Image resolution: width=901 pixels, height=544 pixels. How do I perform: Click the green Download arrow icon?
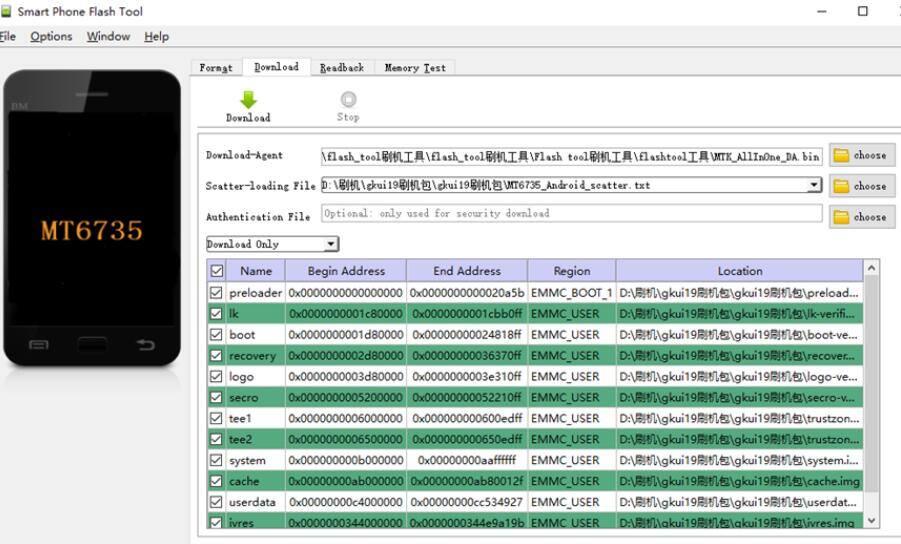[x=248, y=100]
